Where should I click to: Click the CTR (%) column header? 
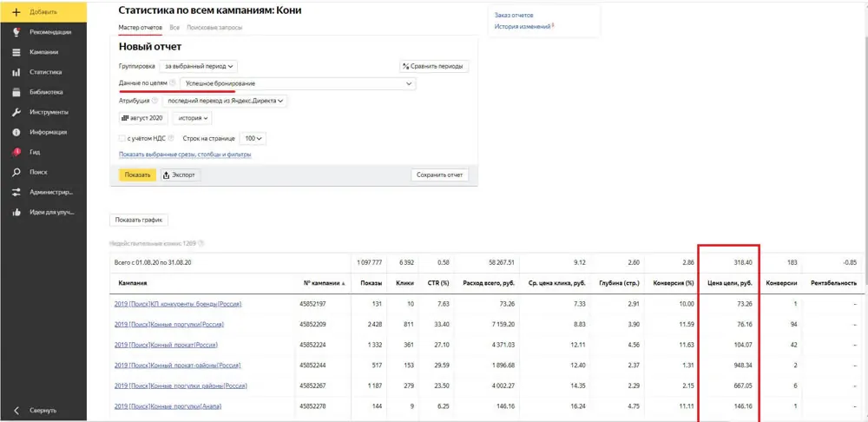437,283
